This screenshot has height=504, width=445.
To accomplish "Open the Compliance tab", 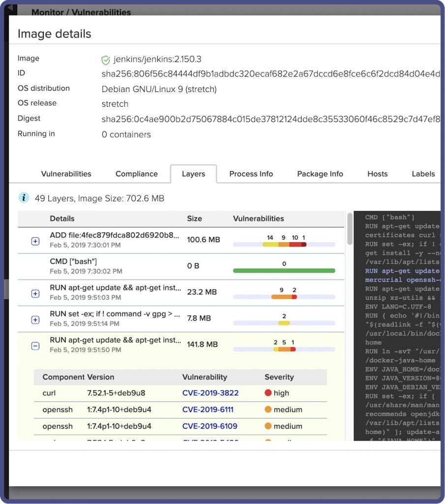I will pos(137,174).
